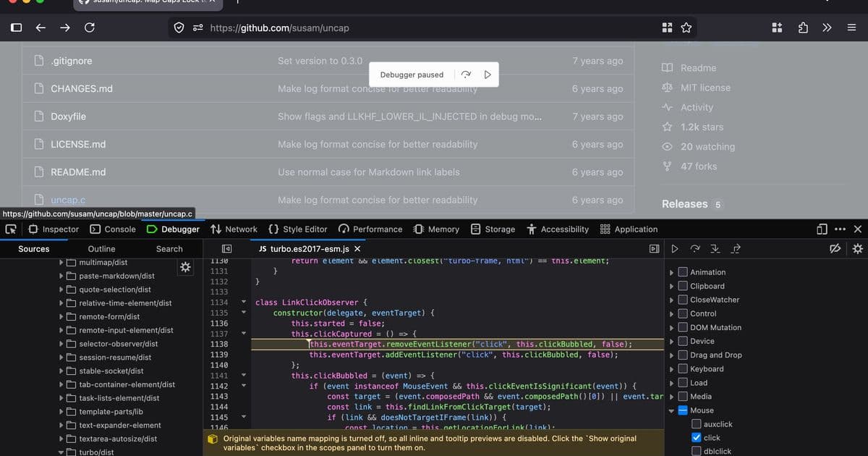Click Resume in the Debugger paused overlay
The image size is (868, 456).
[x=488, y=75]
